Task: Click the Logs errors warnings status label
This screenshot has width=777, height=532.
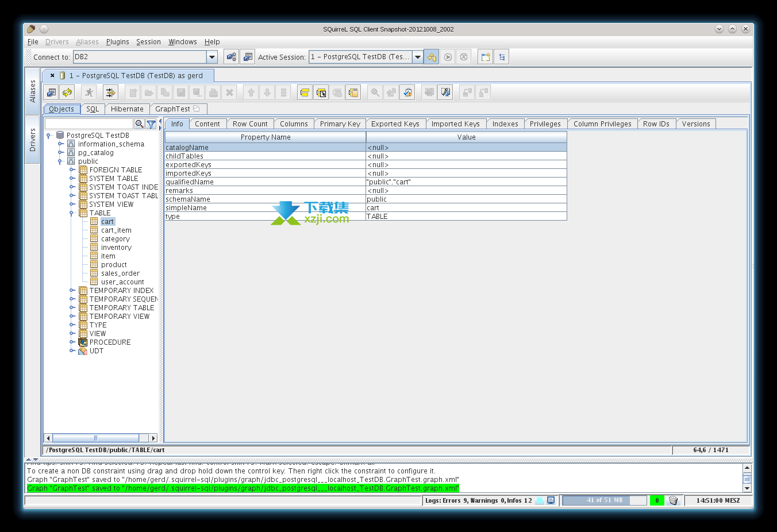Action: 478,500
